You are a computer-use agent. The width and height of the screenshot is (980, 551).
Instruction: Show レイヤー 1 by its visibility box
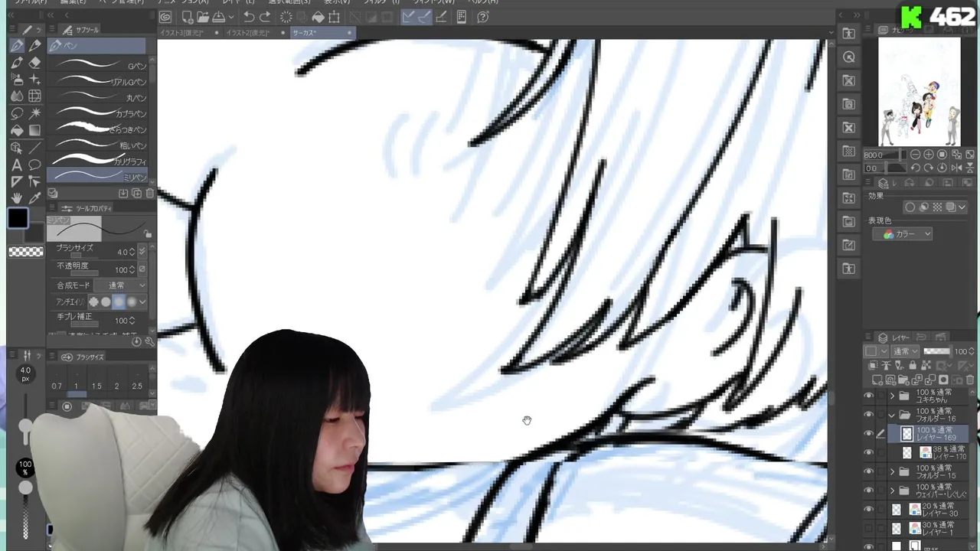click(x=868, y=528)
